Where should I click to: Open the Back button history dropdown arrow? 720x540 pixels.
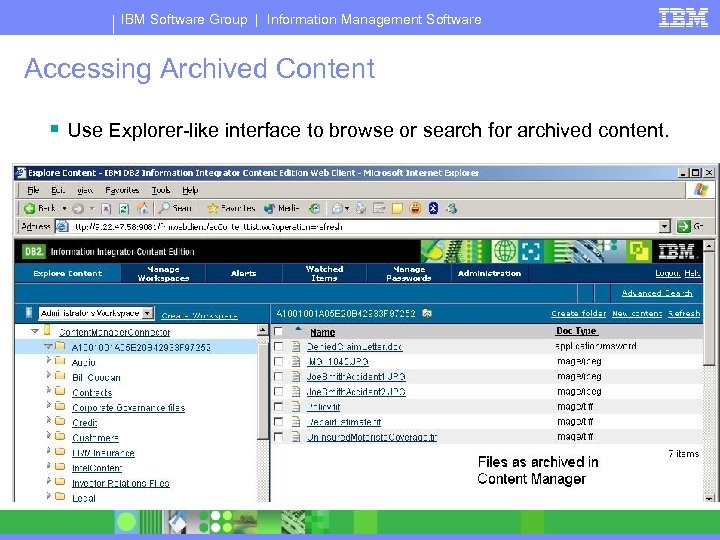click(x=64, y=209)
